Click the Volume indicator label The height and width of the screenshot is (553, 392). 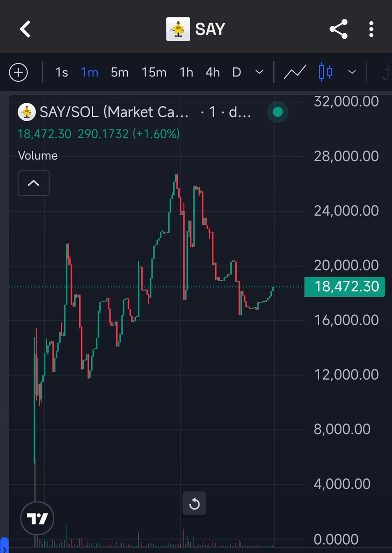point(38,155)
